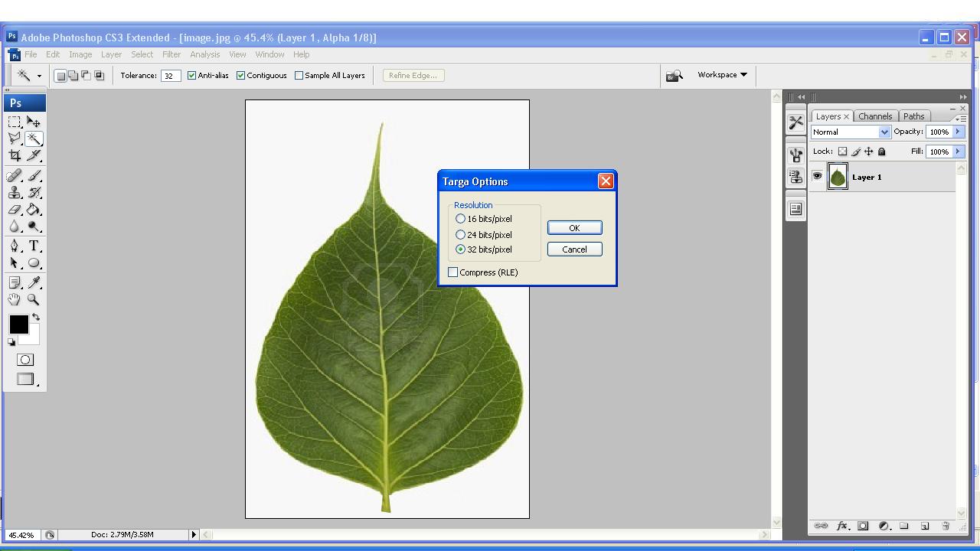Image resolution: width=980 pixels, height=551 pixels.
Task: Create a new layer with the new-layer icon
Action: click(924, 526)
